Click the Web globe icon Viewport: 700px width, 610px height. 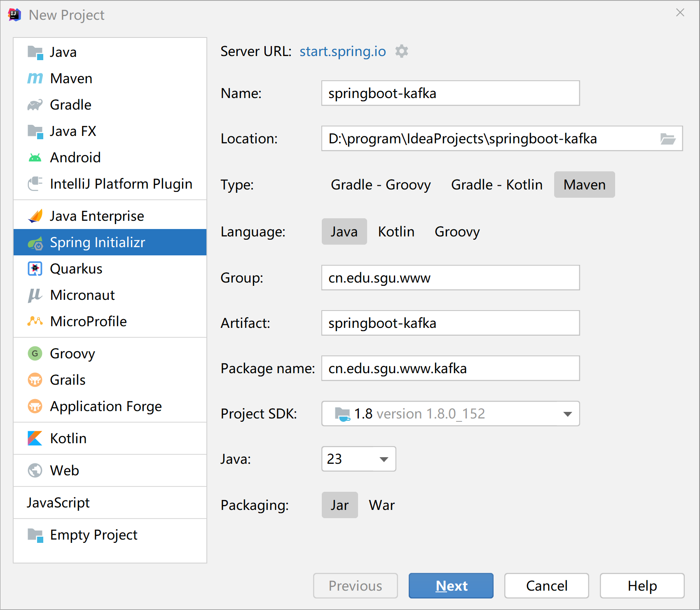click(35, 470)
